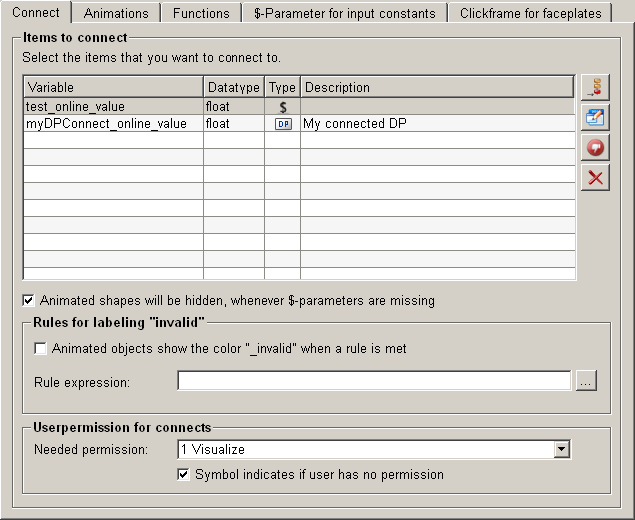This screenshot has height=520, width=635.
Task: Open the Clickframe for faceplates tab
Action: point(531,13)
